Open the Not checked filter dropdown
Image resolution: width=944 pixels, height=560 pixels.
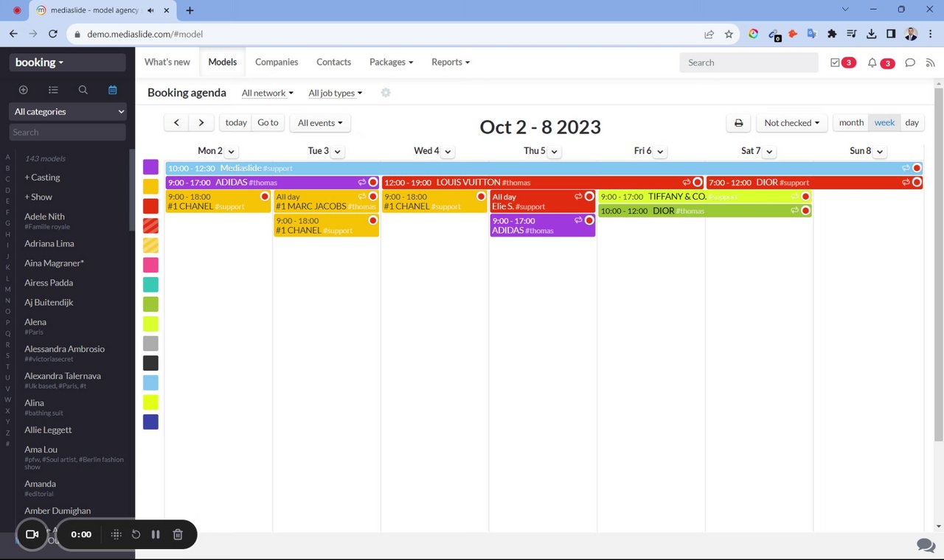(x=792, y=123)
